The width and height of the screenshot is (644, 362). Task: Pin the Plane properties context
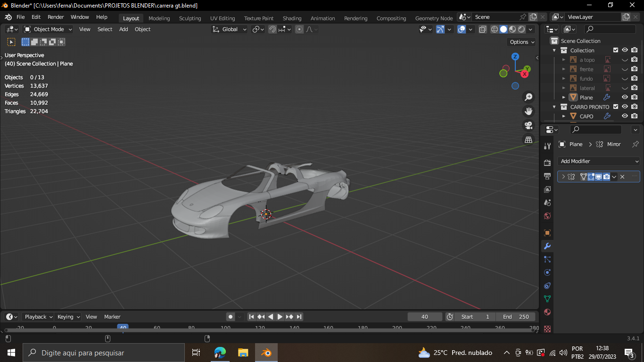pyautogui.click(x=635, y=144)
